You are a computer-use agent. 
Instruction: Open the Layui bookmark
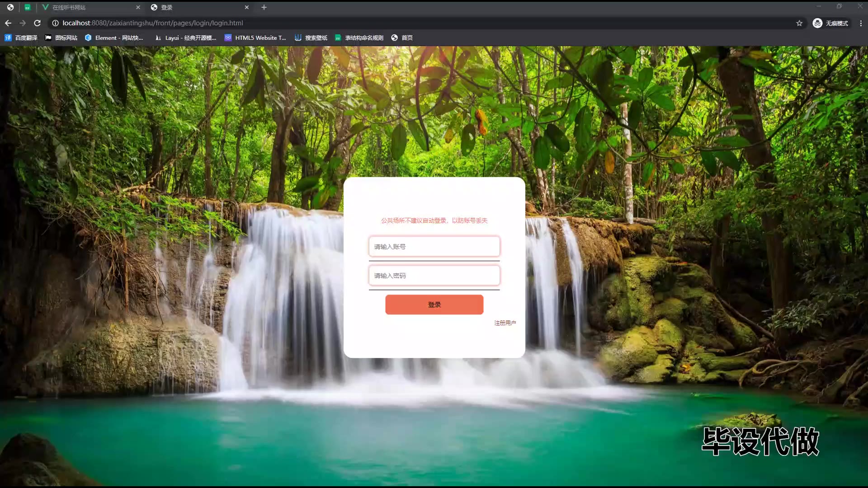click(185, 38)
